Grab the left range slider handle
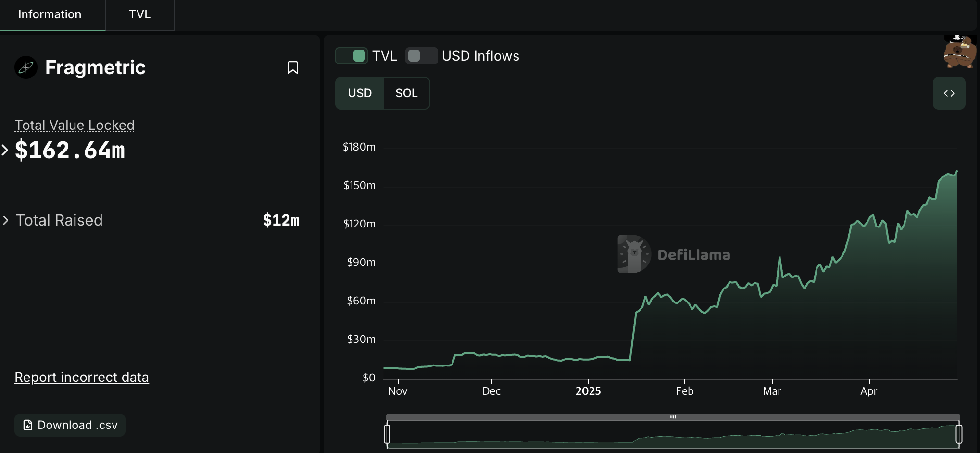Screen dimensions: 980x453 point(387,434)
